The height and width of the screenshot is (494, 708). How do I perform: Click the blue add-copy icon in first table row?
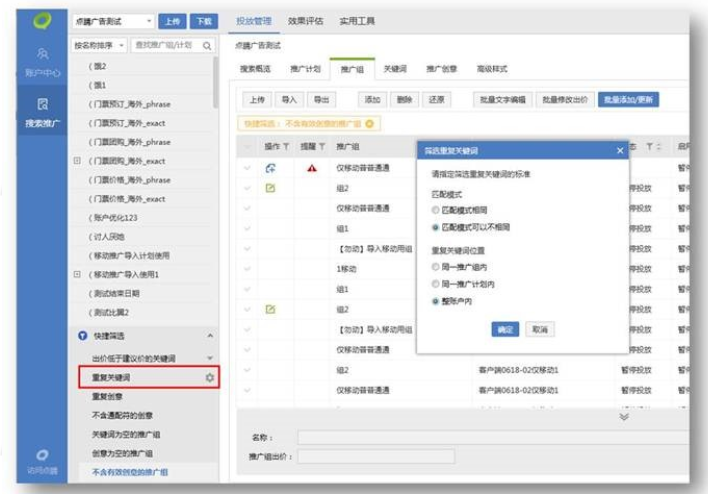tap(270, 168)
